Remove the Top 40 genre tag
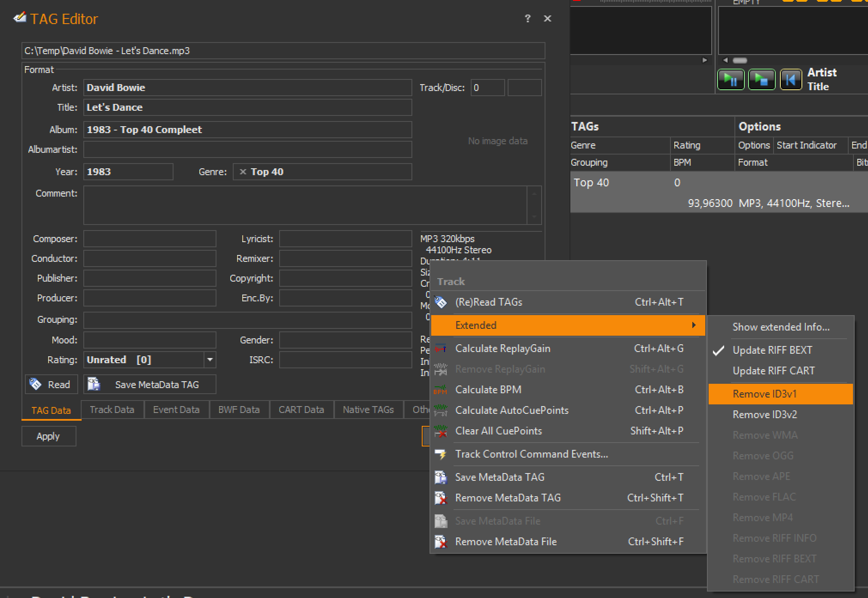868x598 pixels. point(243,172)
